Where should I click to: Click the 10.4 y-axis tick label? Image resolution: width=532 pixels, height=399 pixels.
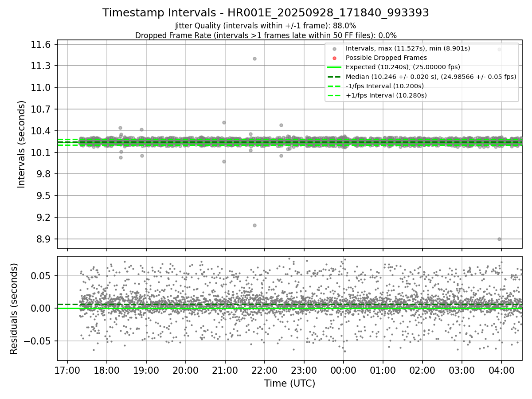click(x=42, y=131)
